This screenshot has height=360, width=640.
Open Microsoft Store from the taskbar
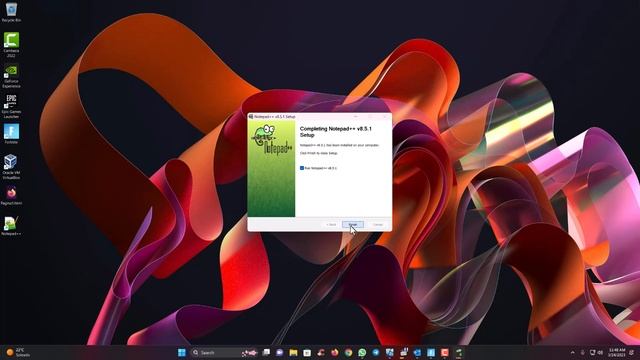click(307, 352)
